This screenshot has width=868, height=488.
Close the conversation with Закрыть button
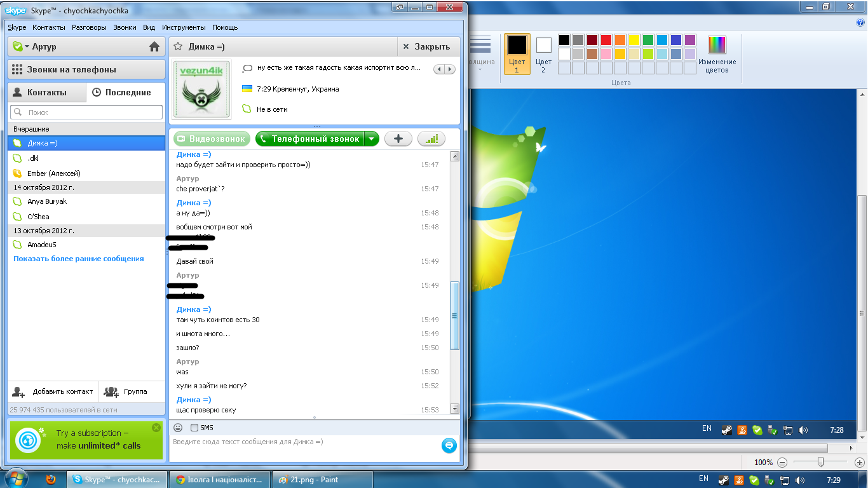[x=428, y=46]
